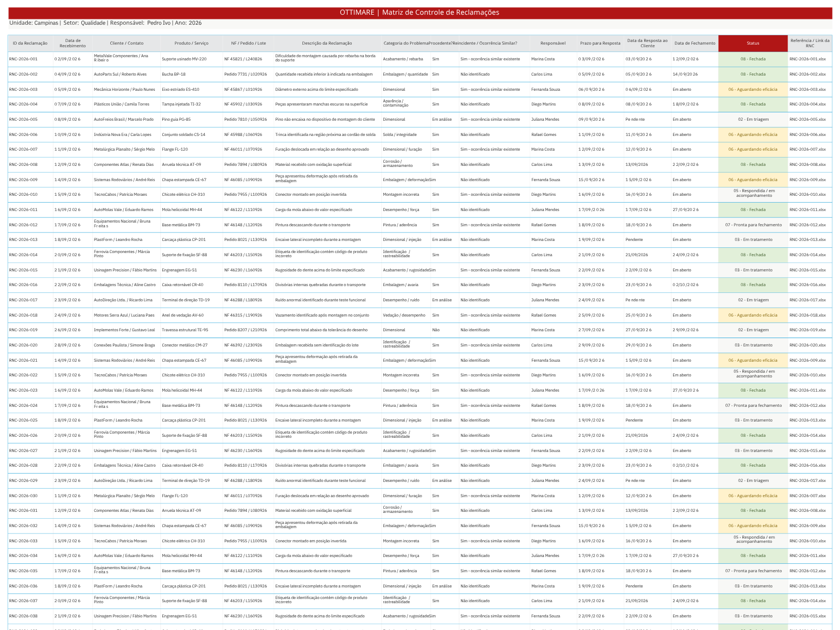Screen dimensions: 840x630
Task: Select 'MetalVale Componentes / Ana Ribeiro' client cell
Action: (x=127, y=59)
